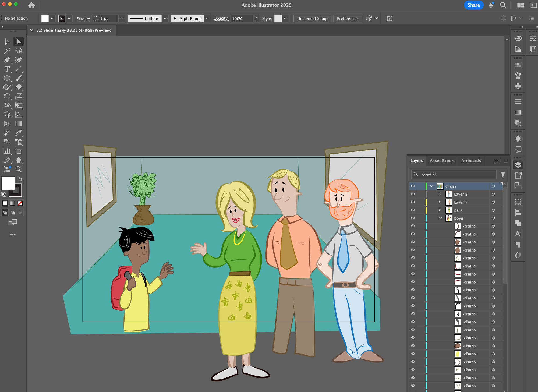Expand Layer 8 contents

coord(440,194)
